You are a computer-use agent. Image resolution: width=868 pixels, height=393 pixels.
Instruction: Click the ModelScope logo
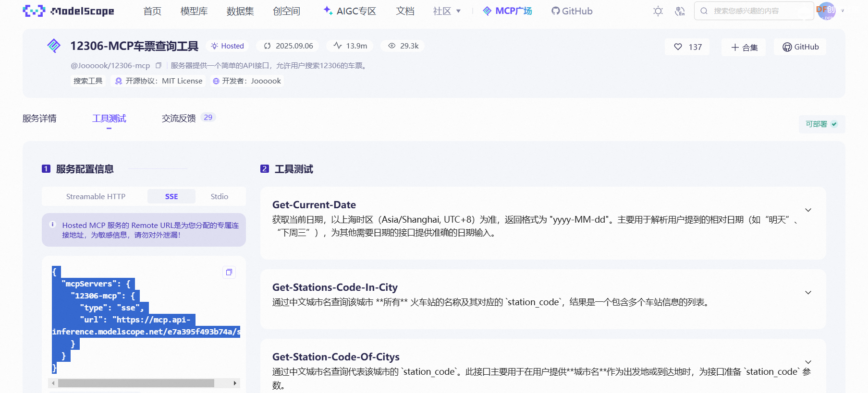pos(68,11)
